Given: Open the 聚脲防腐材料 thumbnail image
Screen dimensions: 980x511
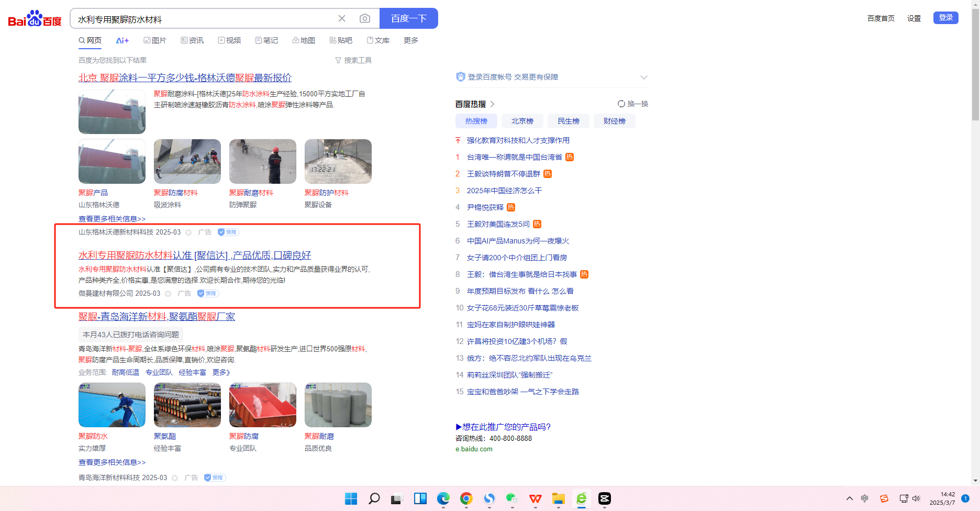Looking at the screenshot, I should point(187,161).
